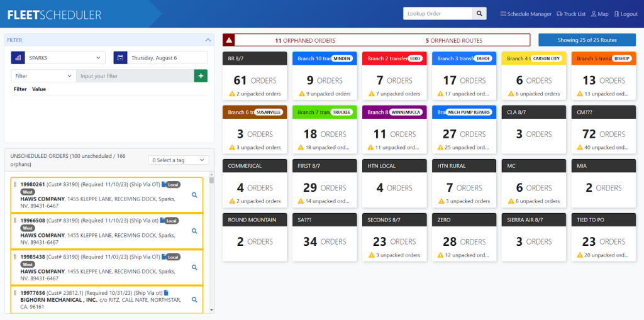Image resolution: width=644 pixels, height=320 pixels.
Task: Click the Lookup Order search magnifier button
Action: click(479, 14)
